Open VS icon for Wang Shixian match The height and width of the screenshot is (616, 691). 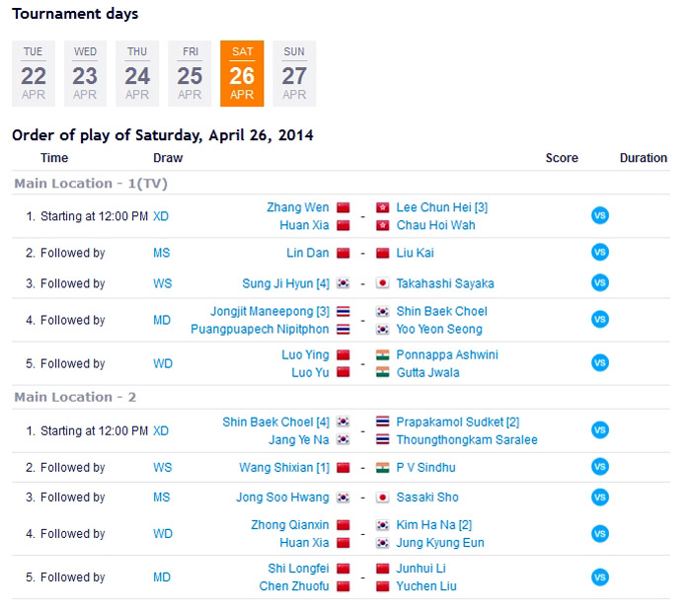coord(599,466)
